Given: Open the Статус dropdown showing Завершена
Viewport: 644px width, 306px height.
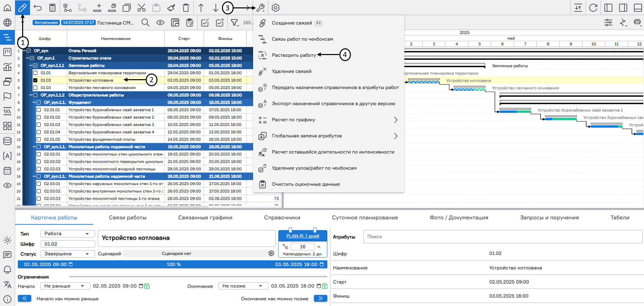Looking at the screenshot, I should [x=67, y=254].
